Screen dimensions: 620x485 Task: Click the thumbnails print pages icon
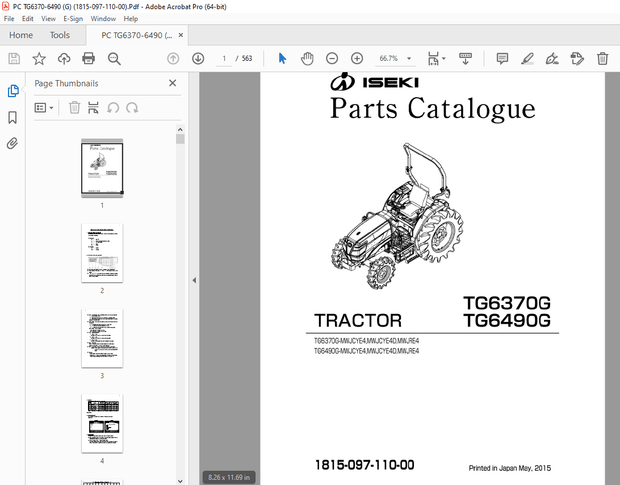pyautogui.click(x=93, y=108)
